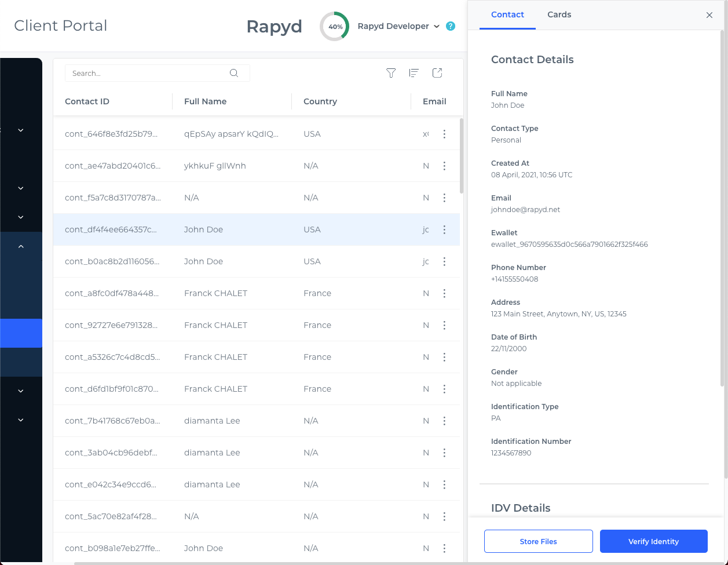Screen dimensions: 728x565
Task: Click Franck CHALET in cont_a8fc0df478a448 row
Action: coord(215,293)
